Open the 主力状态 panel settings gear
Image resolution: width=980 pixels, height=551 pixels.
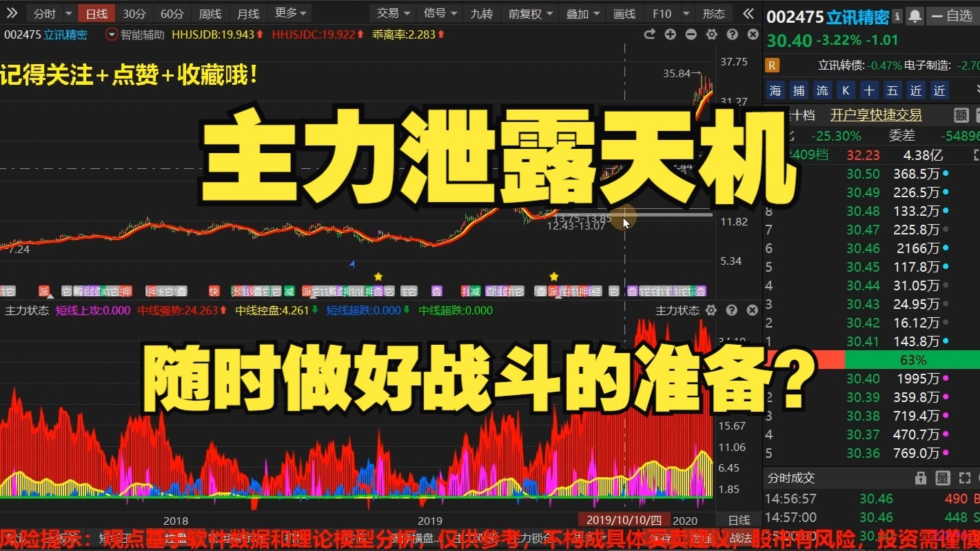[711, 310]
